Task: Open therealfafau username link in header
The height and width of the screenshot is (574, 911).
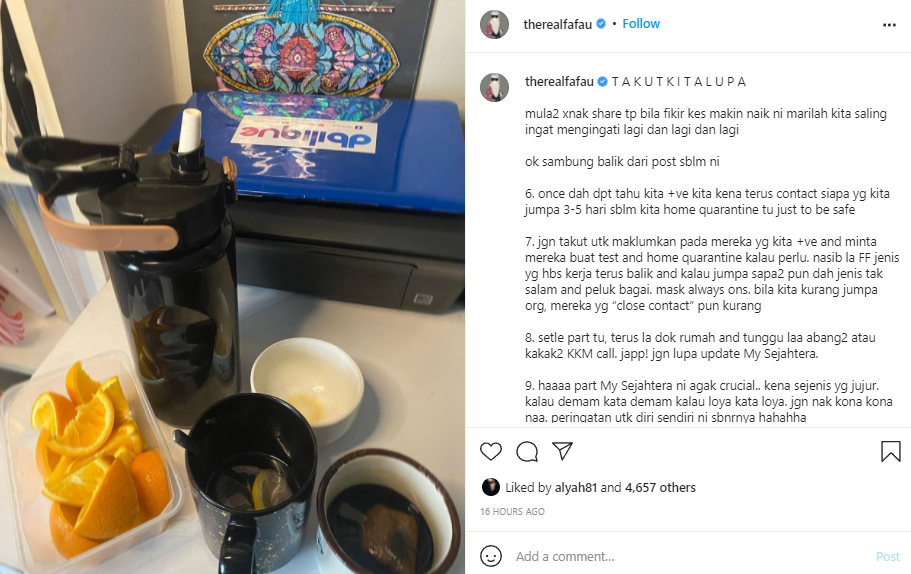Action: point(557,24)
